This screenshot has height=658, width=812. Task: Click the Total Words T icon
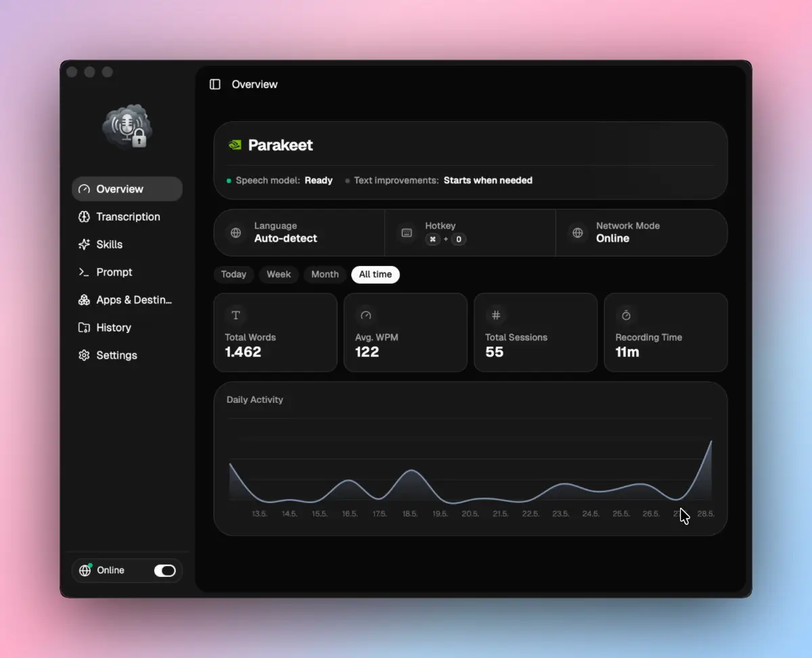(235, 315)
